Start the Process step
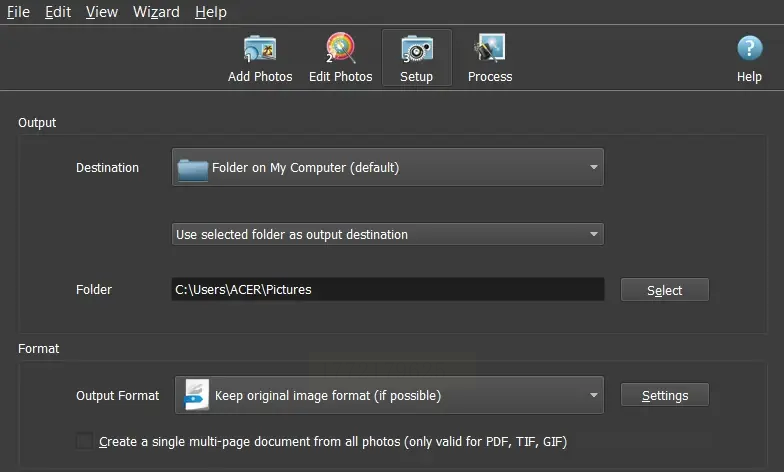784x472 pixels. coord(490,58)
